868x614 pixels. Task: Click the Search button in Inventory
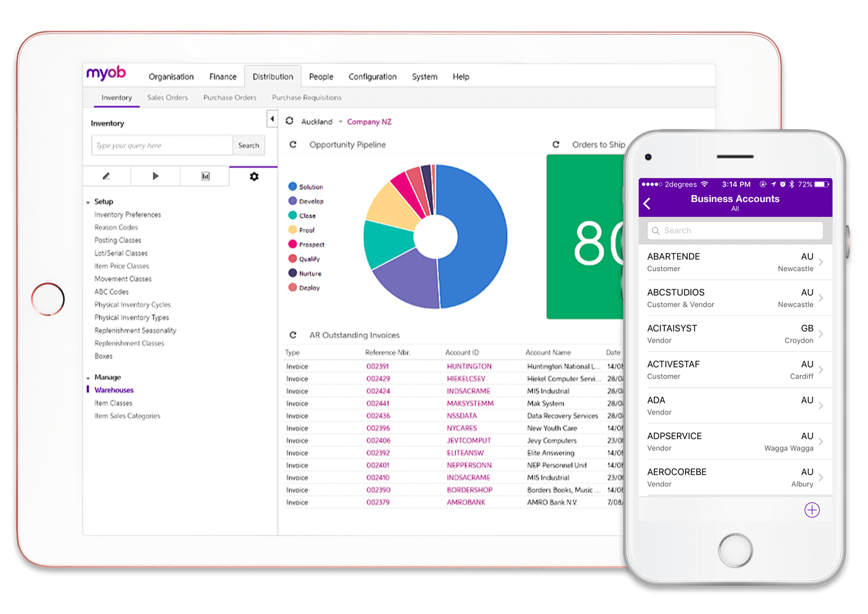click(248, 145)
